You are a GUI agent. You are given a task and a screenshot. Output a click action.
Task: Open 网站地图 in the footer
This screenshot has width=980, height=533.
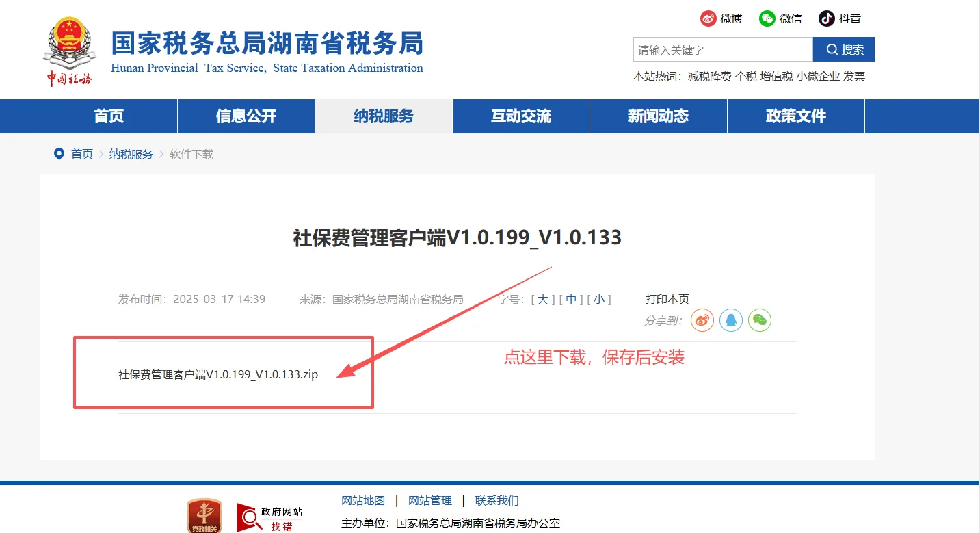363,500
